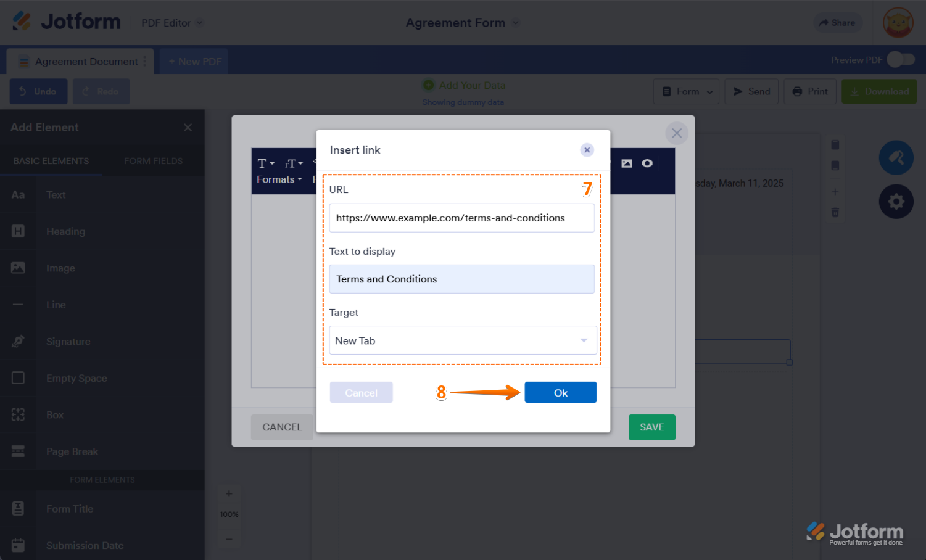Click the footer page icon in side tools

coord(835,165)
